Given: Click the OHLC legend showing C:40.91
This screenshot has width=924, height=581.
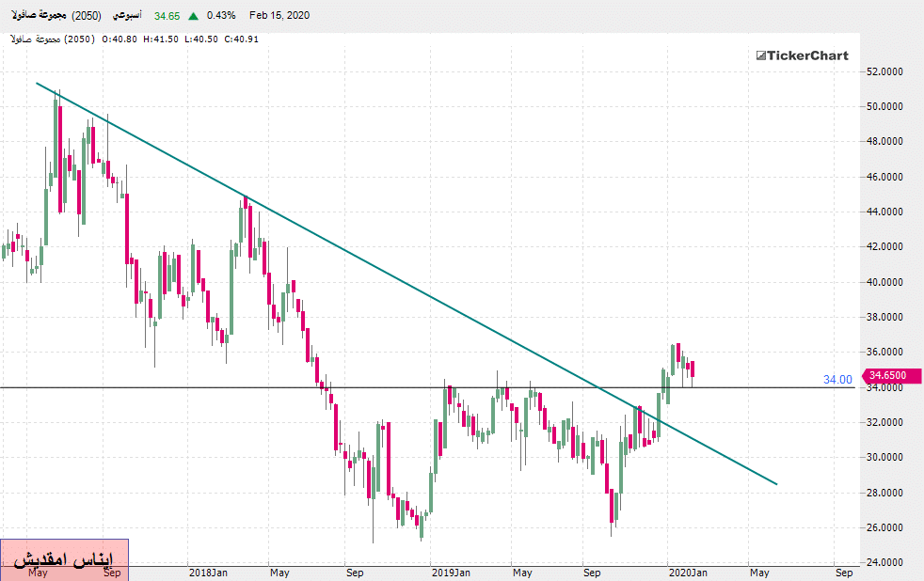Looking at the screenshot, I should click(x=132, y=39).
